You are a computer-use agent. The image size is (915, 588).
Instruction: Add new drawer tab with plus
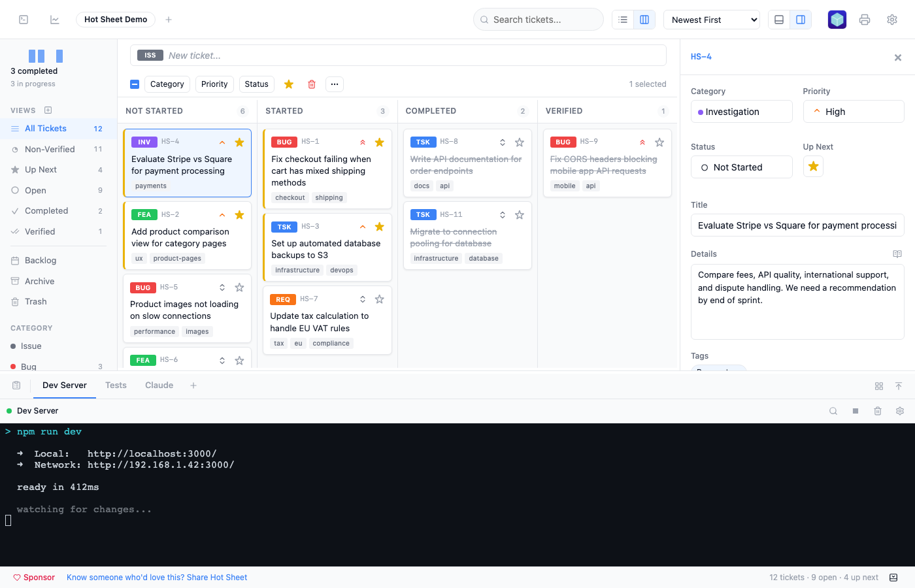pyautogui.click(x=193, y=385)
